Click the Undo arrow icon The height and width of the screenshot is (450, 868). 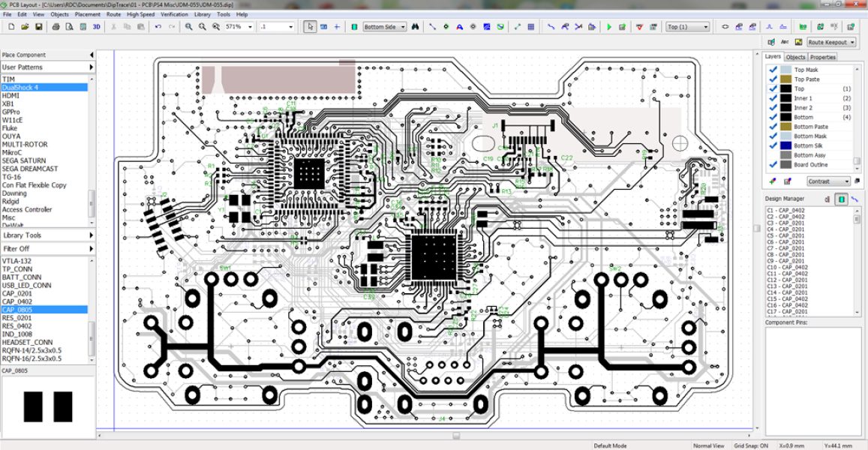tap(158, 27)
